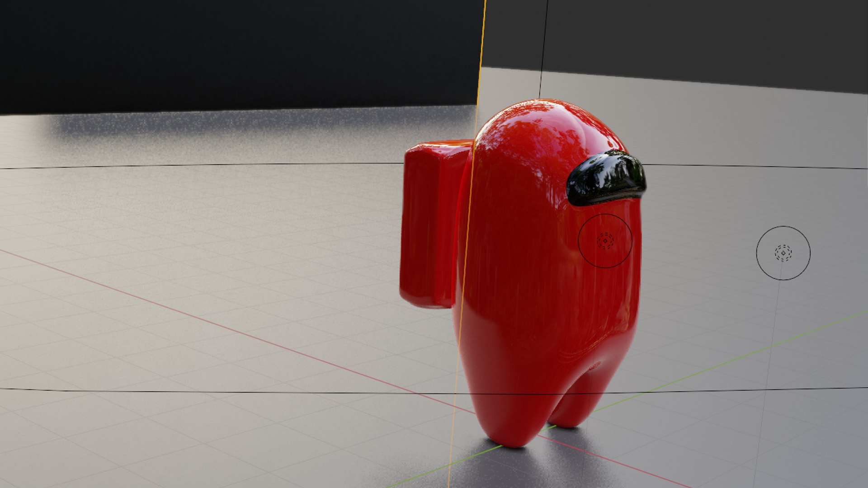Select the point light gizmo overlapping the crewmate
This screenshot has height=488, width=868.
(605, 241)
